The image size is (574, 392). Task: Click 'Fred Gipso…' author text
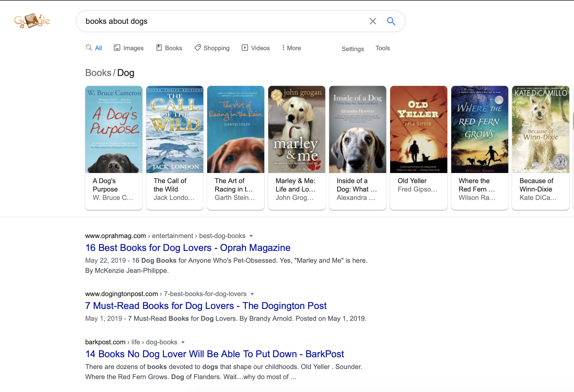point(417,189)
